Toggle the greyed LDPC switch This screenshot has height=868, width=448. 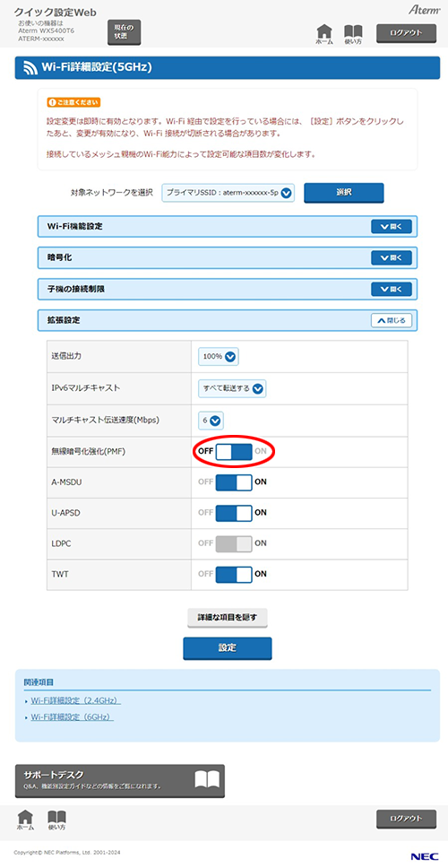(x=233, y=543)
